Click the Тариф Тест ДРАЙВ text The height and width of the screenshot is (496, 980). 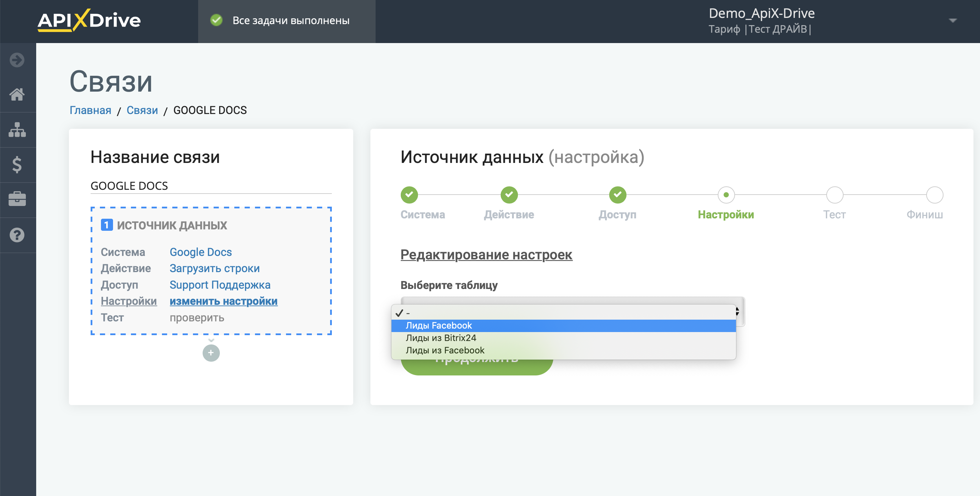click(x=760, y=29)
